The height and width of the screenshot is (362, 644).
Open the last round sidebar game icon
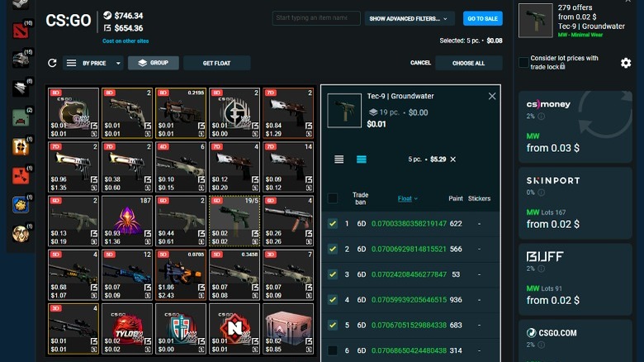click(x=20, y=234)
